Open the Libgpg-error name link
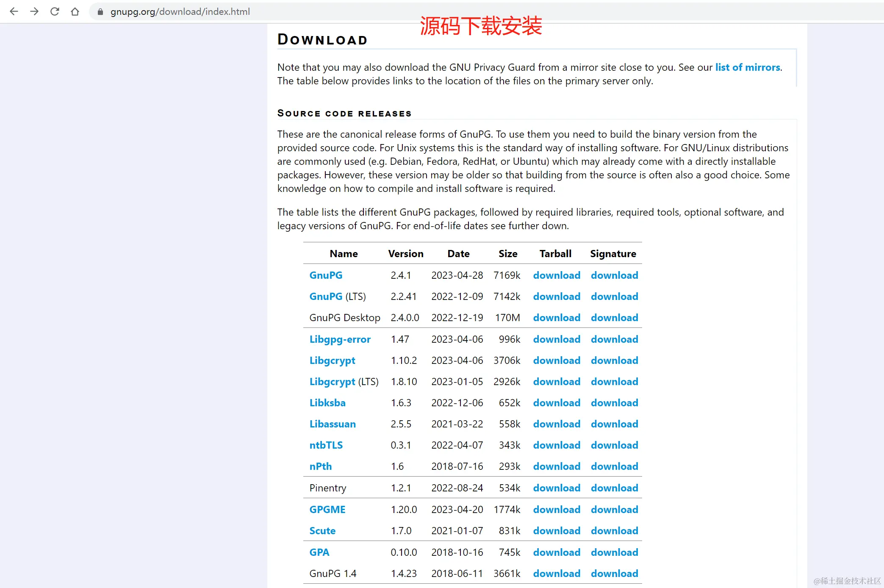 click(340, 339)
